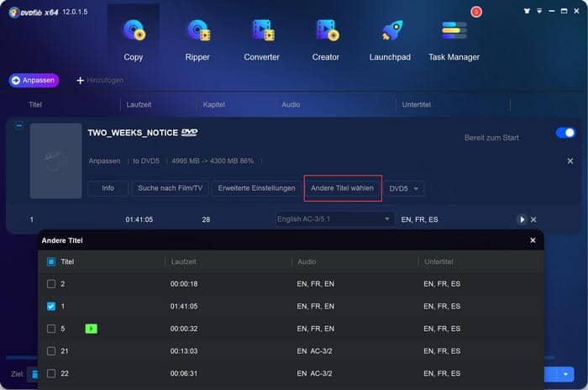This screenshot has width=588, height=390.
Task: Check the box for title 5
Action: 51,329
